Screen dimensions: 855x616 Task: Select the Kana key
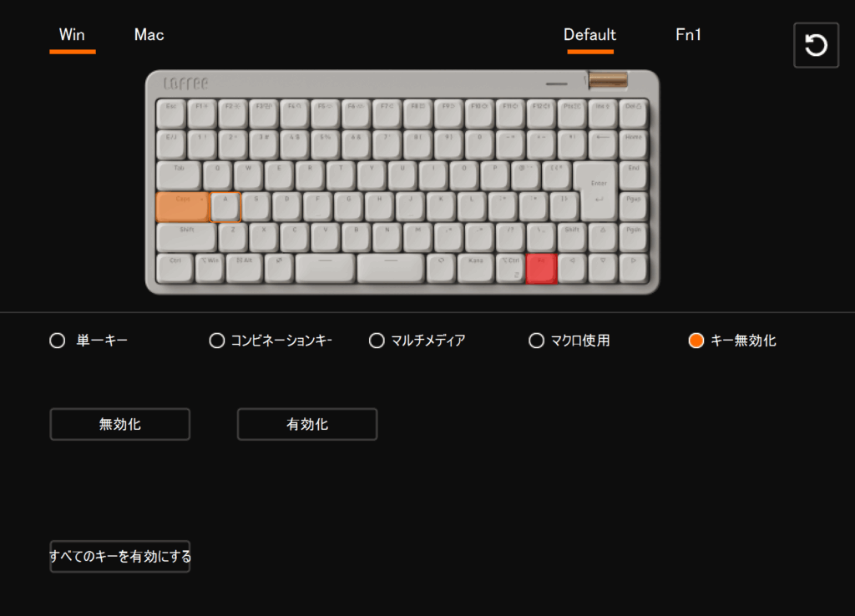pos(475,269)
